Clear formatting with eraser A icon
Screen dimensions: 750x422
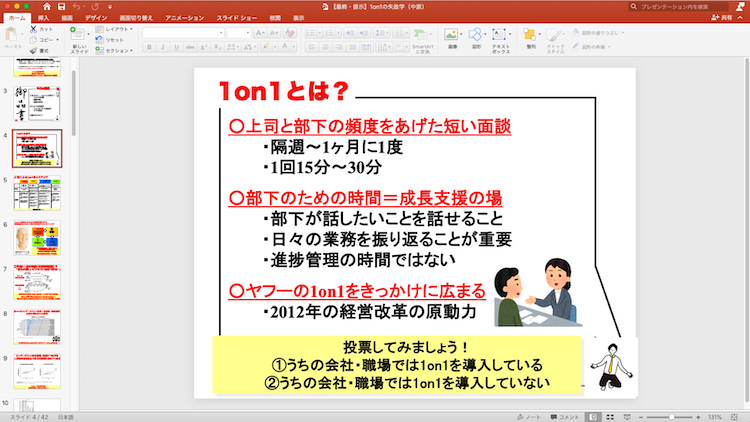point(289,33)
